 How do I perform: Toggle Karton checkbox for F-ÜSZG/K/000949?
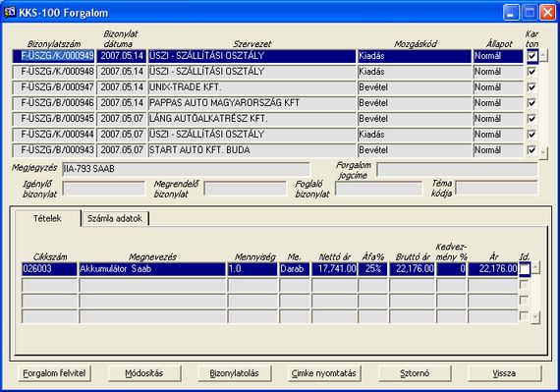coord(532,56)
